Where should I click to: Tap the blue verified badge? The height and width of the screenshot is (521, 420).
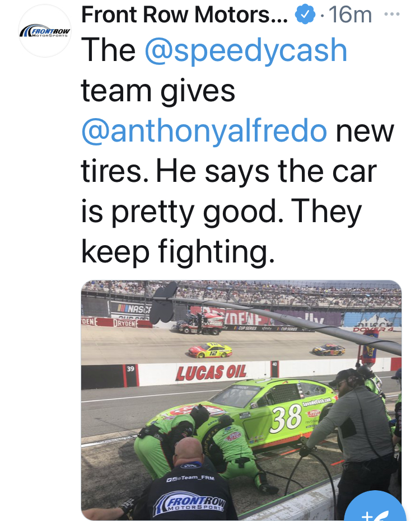tap(305, 15)
